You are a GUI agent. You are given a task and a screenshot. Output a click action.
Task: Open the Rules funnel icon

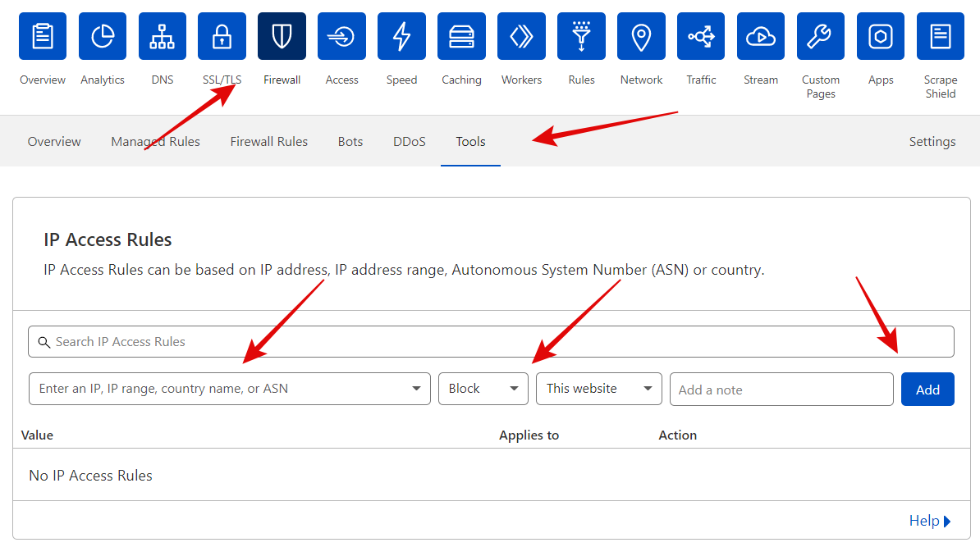coord(581,36)
